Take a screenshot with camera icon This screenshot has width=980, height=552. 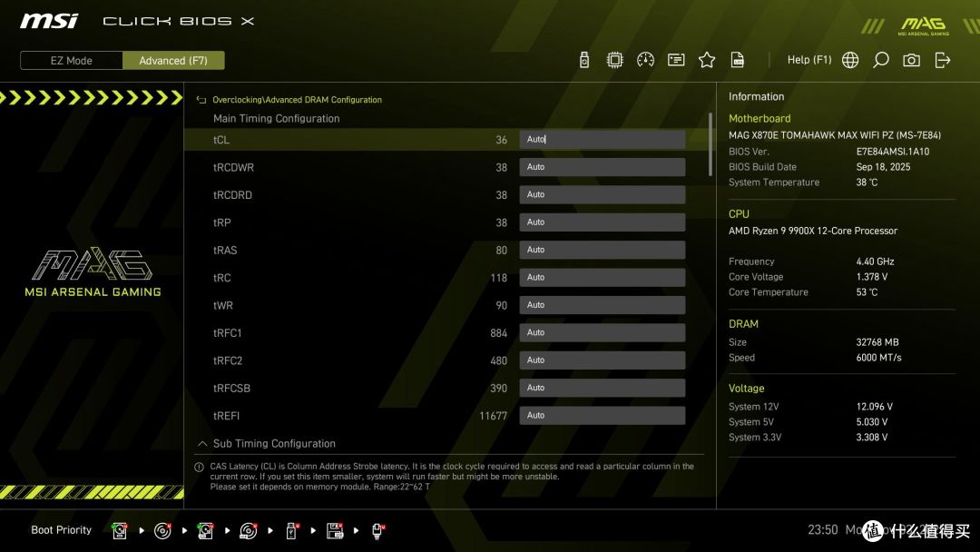[x=911, y=60]
